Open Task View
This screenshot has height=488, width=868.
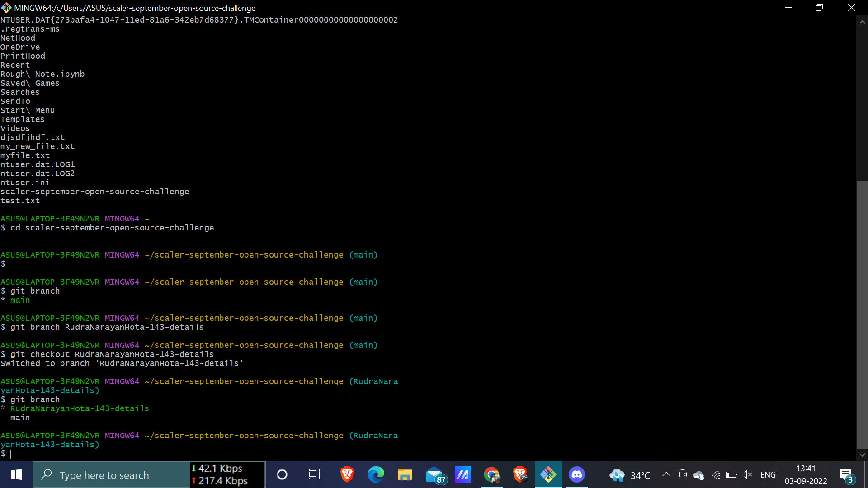314,474
